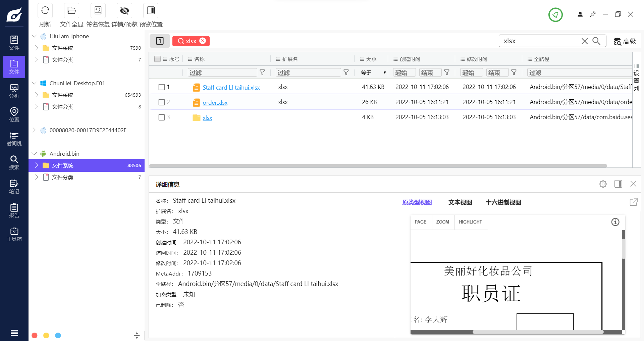Check the row 3 xlsx folder checkbox

click(162, 117)
